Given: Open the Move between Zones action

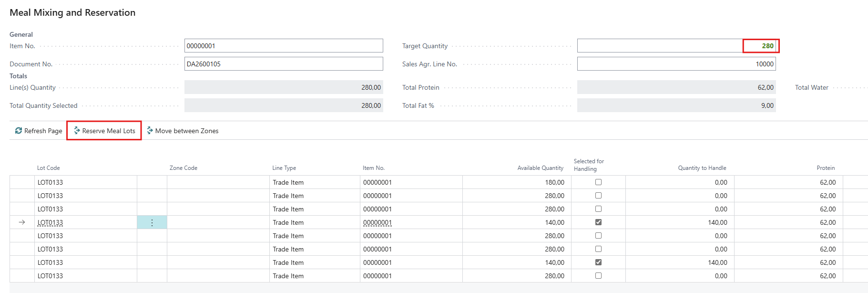Looking at the screenshot, I should [x=183, y=131].
